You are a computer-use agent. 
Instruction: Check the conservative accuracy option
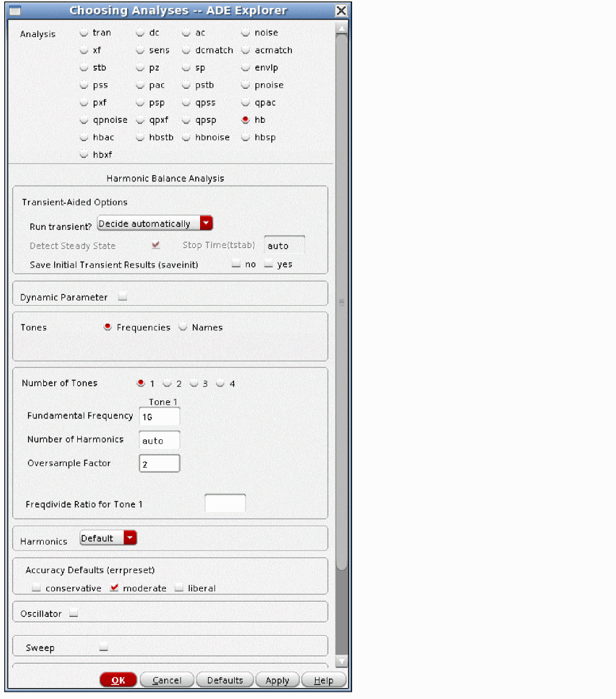pyautogui.click(x=36, y=588)
